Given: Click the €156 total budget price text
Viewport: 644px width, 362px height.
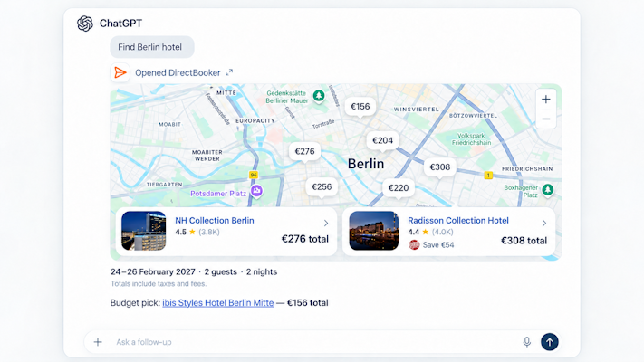Looking at the screenshot, I should pos(308,303).
